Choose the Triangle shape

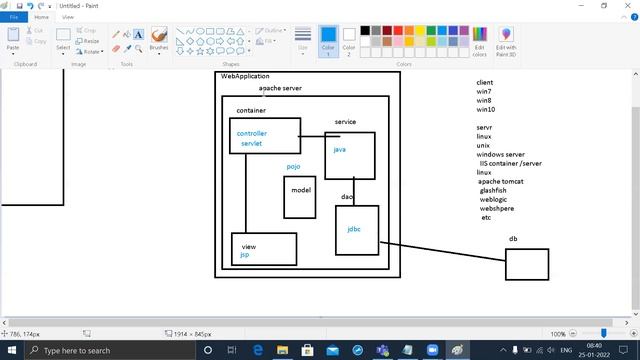(240, 31)
